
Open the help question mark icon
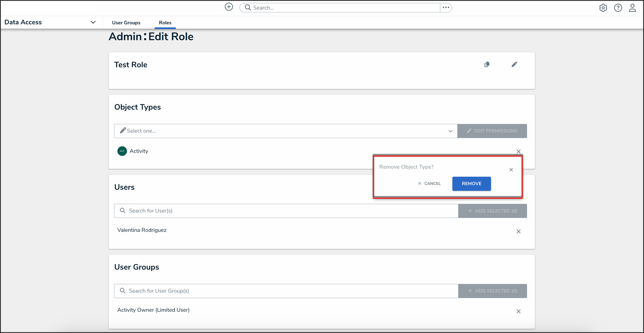pos(618,8)
